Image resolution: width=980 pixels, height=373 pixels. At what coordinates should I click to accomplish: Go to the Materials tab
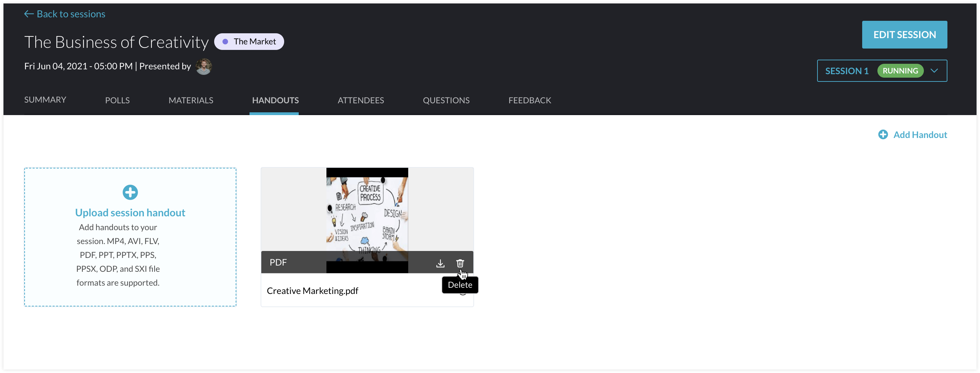191,100
